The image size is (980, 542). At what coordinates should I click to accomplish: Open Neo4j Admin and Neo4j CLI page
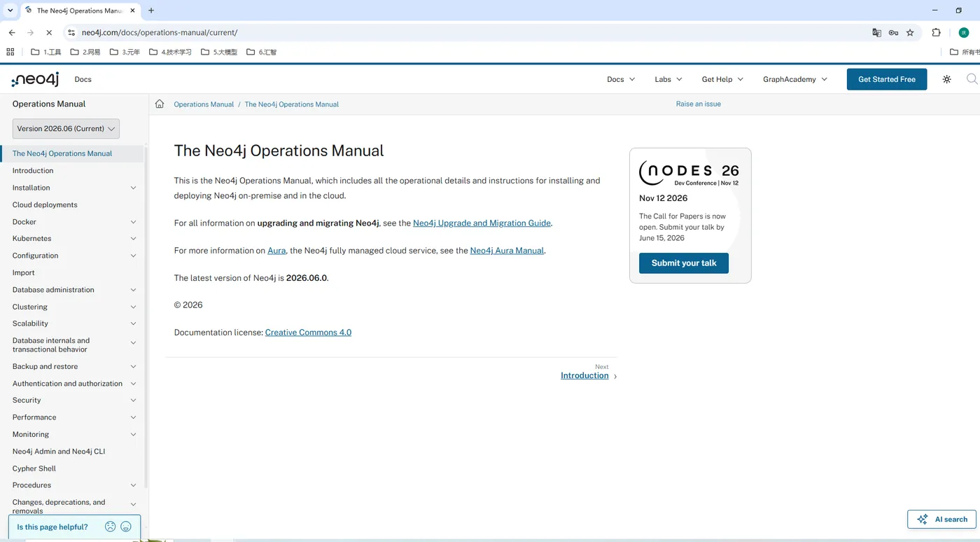[59, 452]
